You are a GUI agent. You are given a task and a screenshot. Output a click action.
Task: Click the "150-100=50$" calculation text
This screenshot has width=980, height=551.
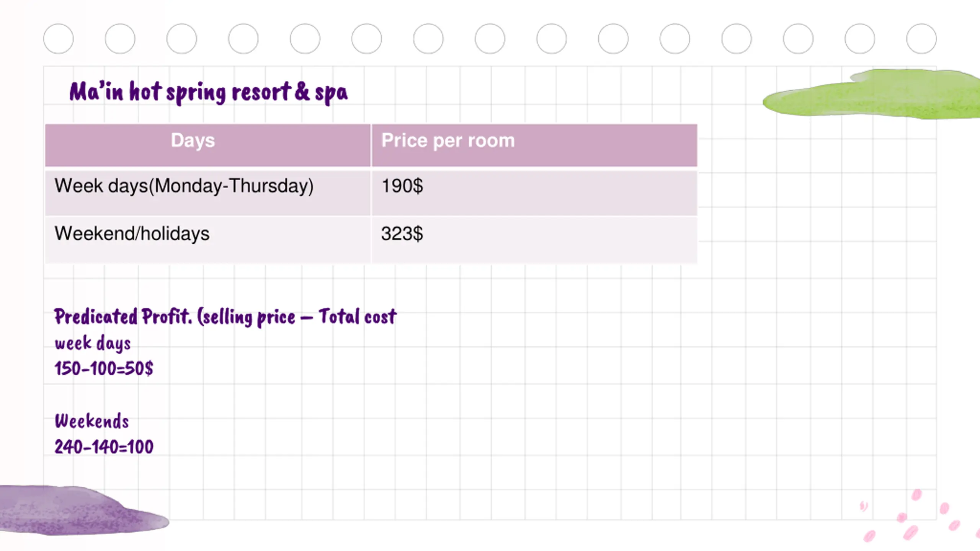(104, 368)
